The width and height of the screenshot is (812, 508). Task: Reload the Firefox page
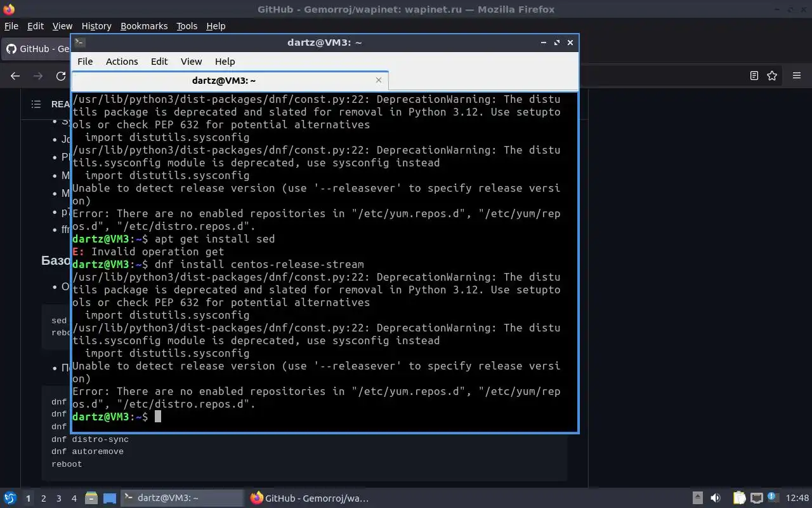tap(61, 76)
